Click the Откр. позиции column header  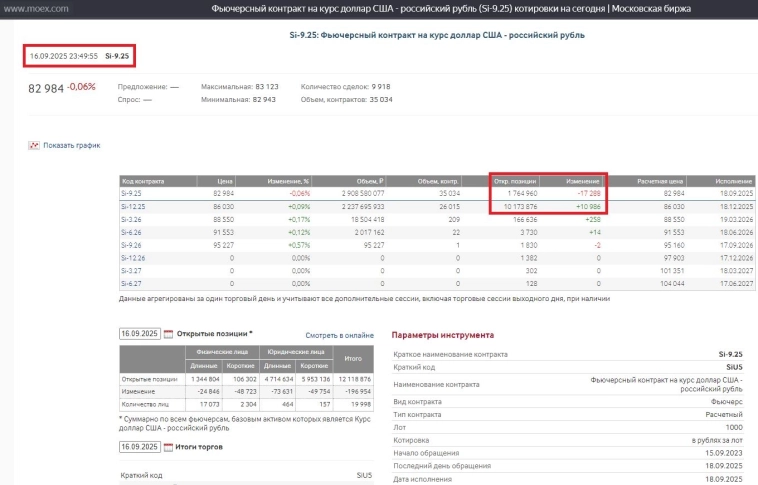(517, 181)
